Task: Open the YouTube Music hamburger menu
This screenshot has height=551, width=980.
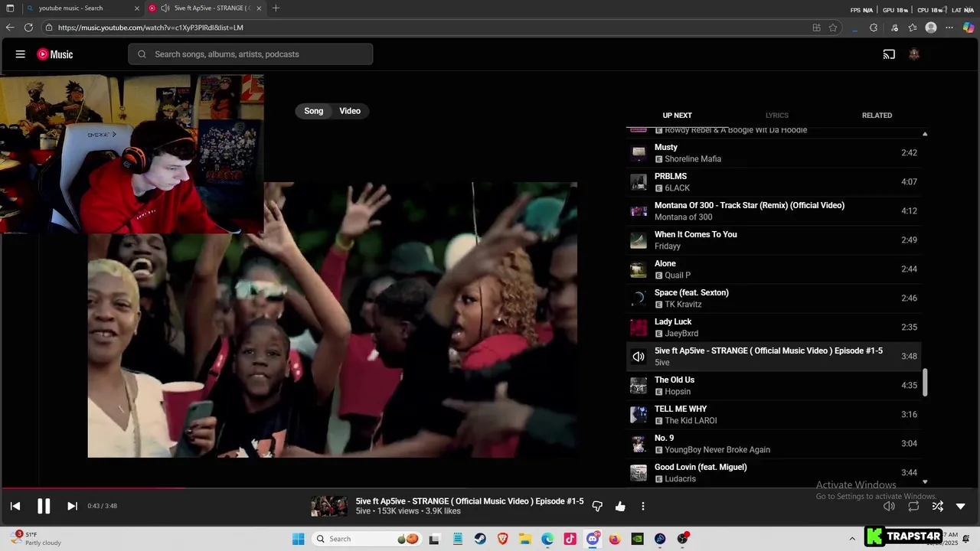Action: click(21, 54)
